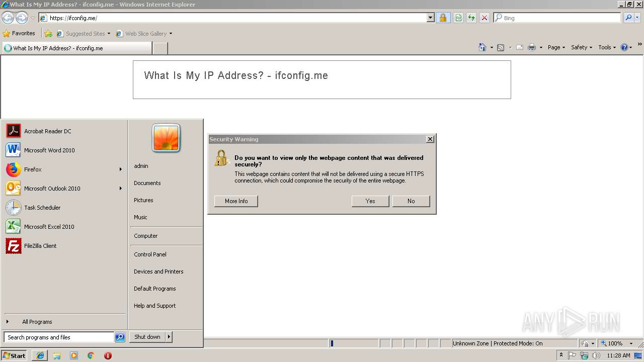This screenshot has height=362, width=644.
Task: Click the security lock icon beside address bar
Action: click(x=443, y=18)
